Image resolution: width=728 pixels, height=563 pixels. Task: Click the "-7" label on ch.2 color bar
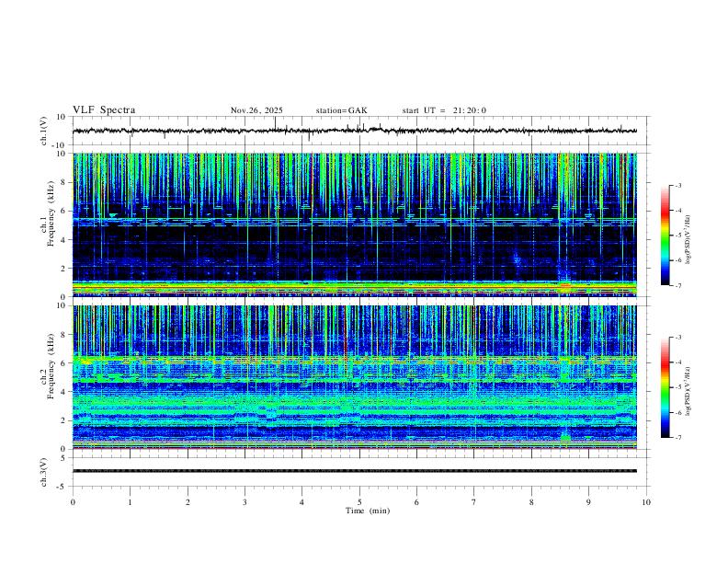pos(677,438)
